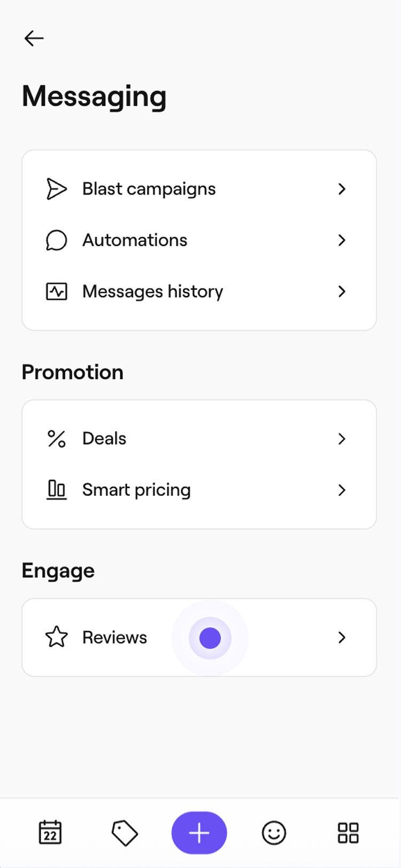Click the Smart pricing bar chart icon

[56, 490]
